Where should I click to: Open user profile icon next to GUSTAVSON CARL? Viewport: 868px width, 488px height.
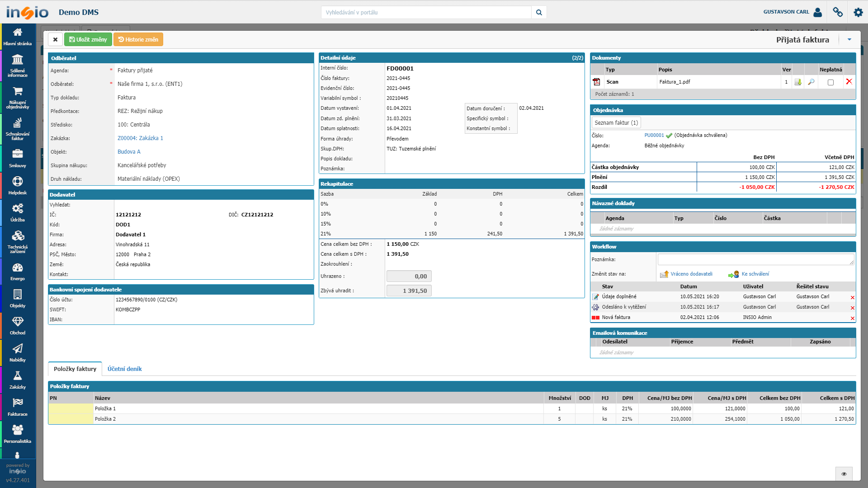click(817, 12)
